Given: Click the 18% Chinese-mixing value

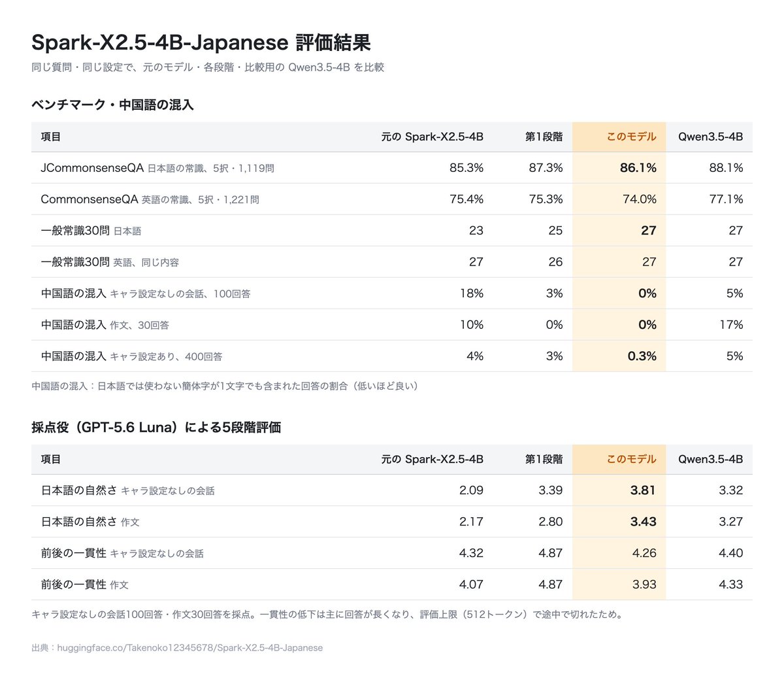Looking at the screenshot, I should pos(472,294).
